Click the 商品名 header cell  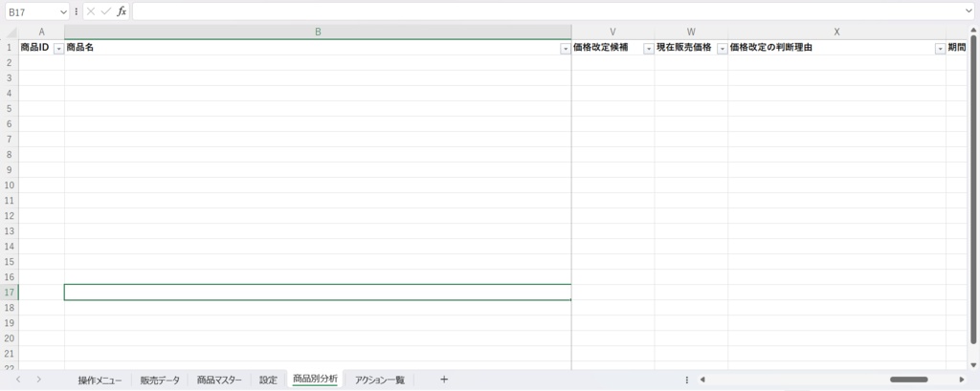click(318, 48)
